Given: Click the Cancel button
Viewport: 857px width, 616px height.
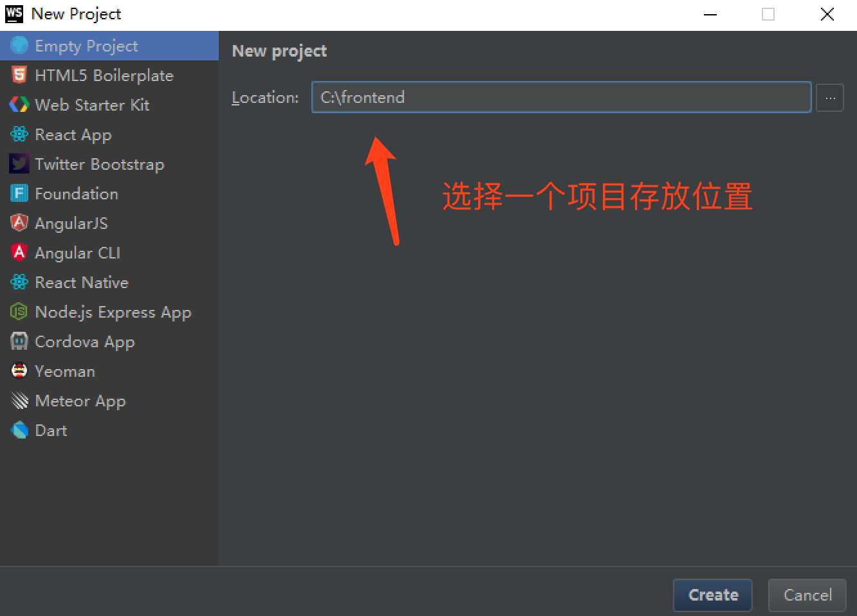Looking at the screenshot, I should pyautogui.click(x=807, y=595).
